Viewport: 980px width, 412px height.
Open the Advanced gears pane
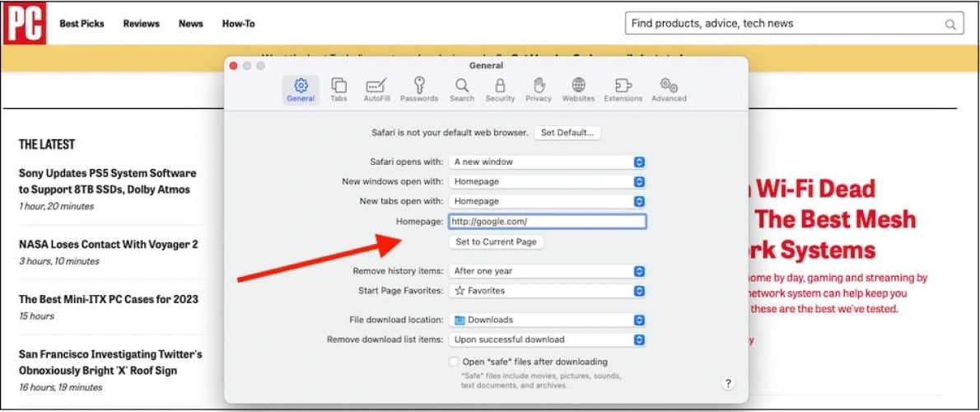tap(669, 89)
